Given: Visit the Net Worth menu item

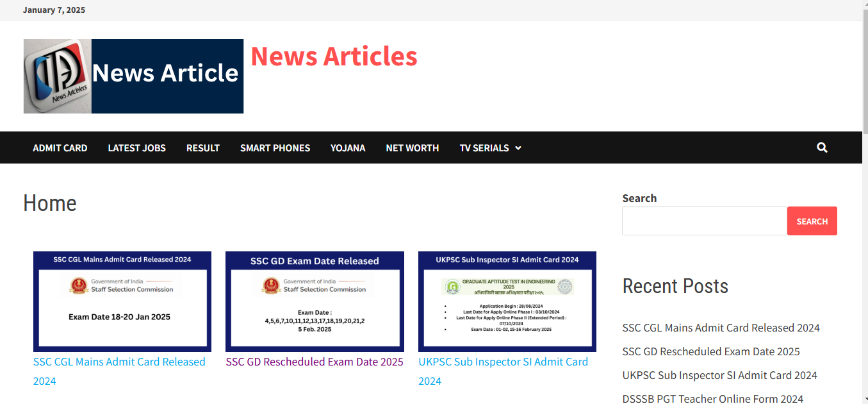Looking at the screenshot, I should [x=413, y=147].
